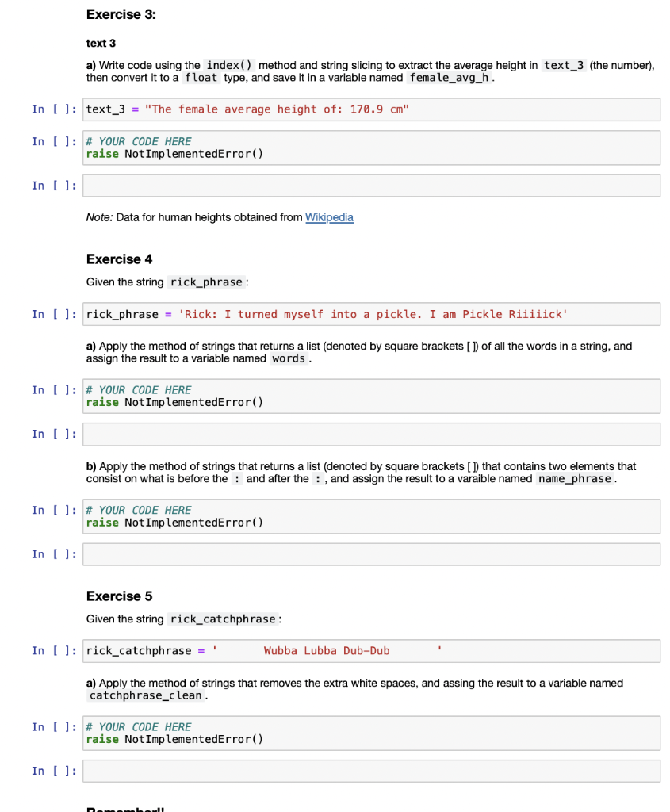Click the 'Exercise 5' heading

[120, 596]
